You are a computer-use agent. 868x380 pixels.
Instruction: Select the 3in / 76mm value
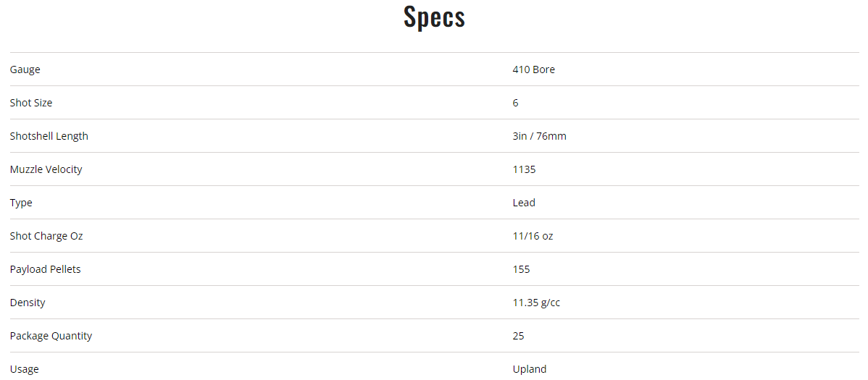pyautogui.click(x=539, y=136)
